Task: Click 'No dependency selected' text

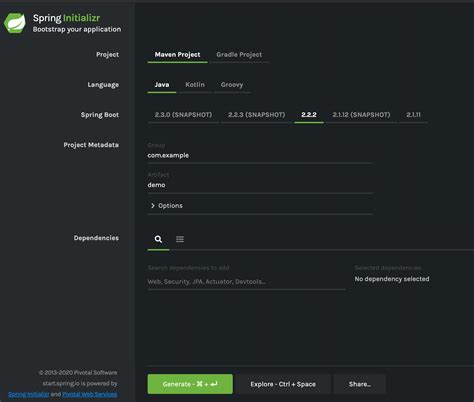Action: click(392, 279)
